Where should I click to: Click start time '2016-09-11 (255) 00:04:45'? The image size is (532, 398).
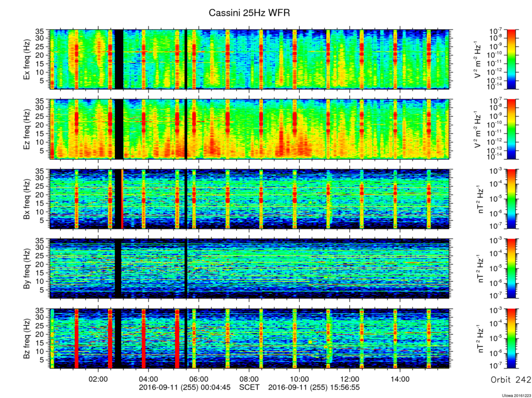[185, 387]
